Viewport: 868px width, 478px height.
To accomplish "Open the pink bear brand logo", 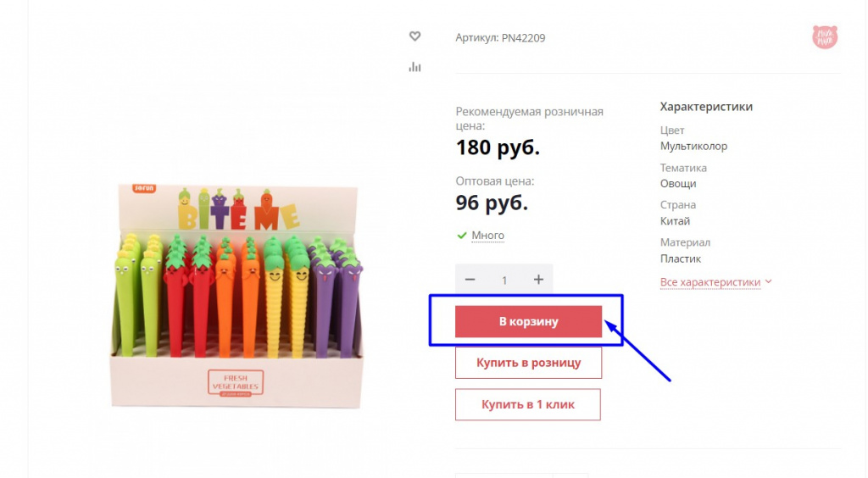I will 824,37.
